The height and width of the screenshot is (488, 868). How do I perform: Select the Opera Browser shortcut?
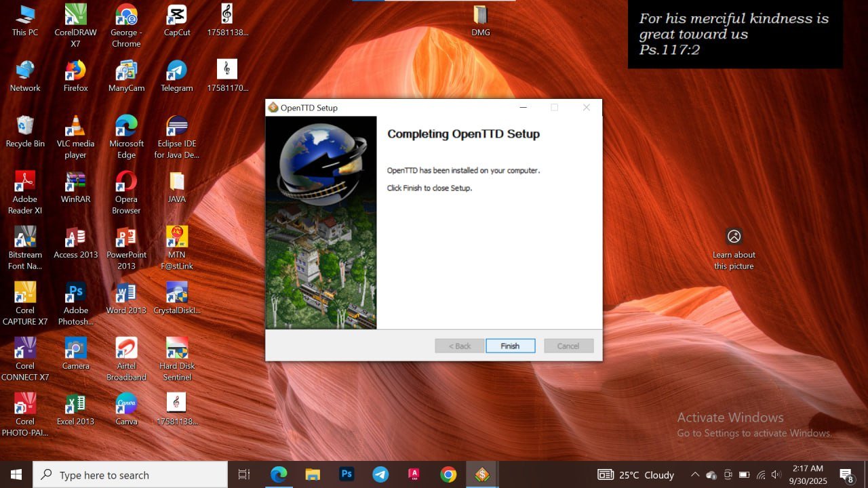[x=126, y=192]
